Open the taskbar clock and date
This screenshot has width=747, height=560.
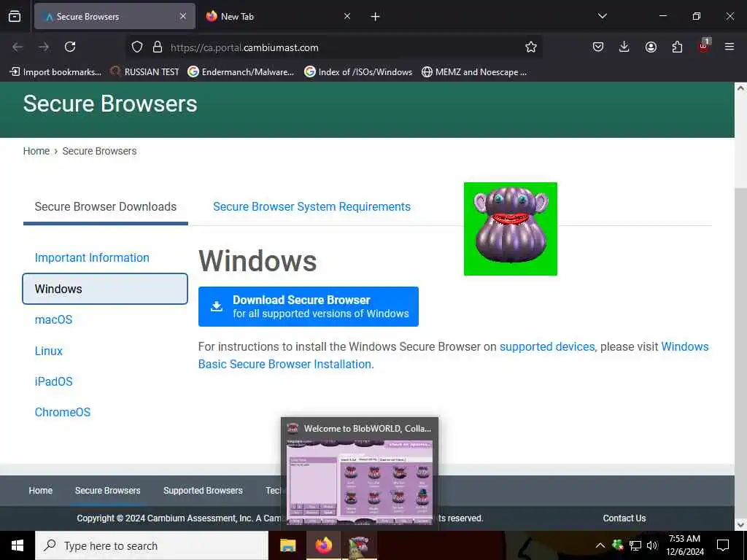[x=684, y=545]
